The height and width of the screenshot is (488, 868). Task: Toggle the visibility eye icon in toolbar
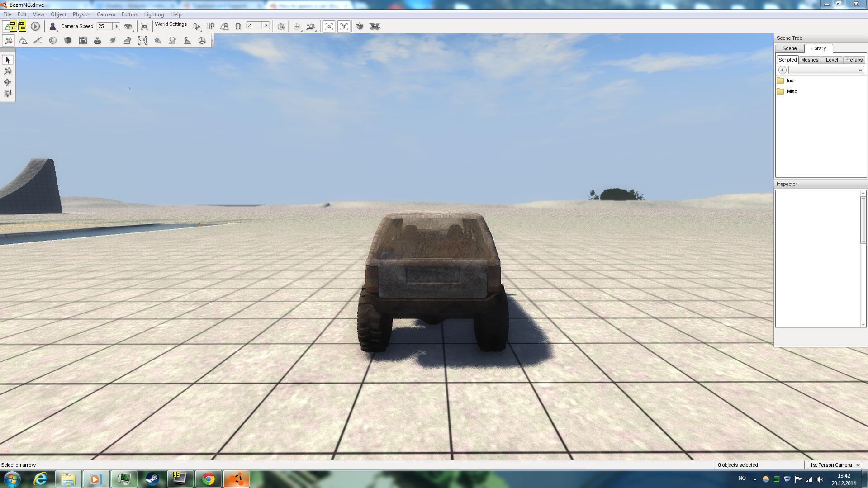pyautogui.click(x=128, y=26)
